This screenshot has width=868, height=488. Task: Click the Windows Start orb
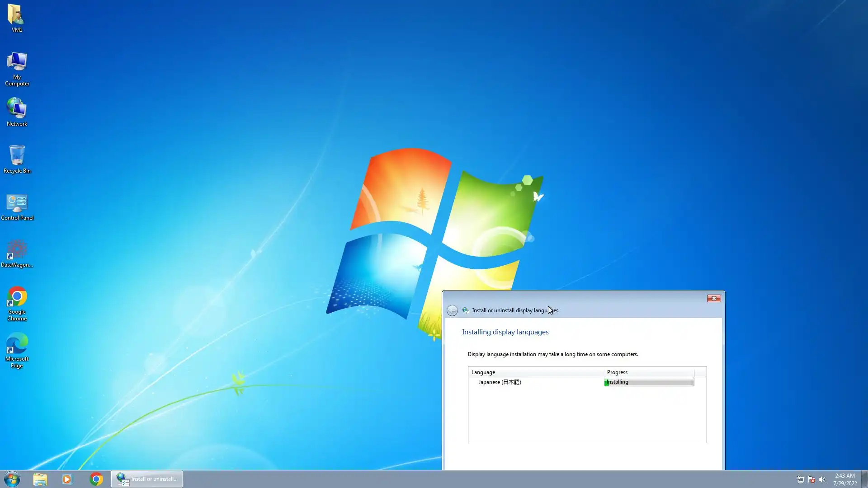[x=12, y=479]
